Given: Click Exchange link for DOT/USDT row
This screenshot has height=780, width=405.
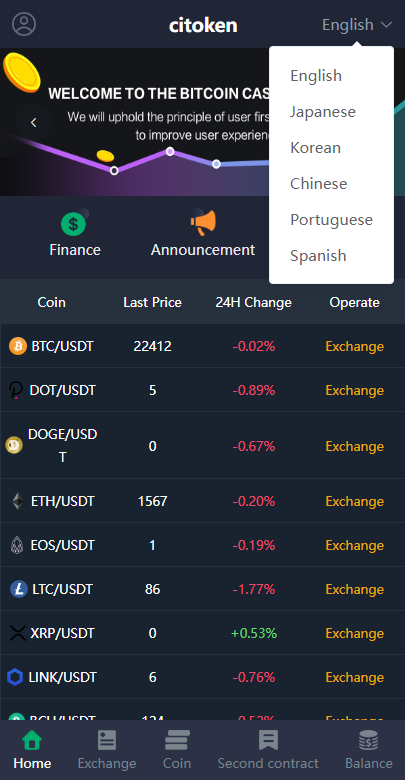Looking at the screenshot, I should 355,390.
